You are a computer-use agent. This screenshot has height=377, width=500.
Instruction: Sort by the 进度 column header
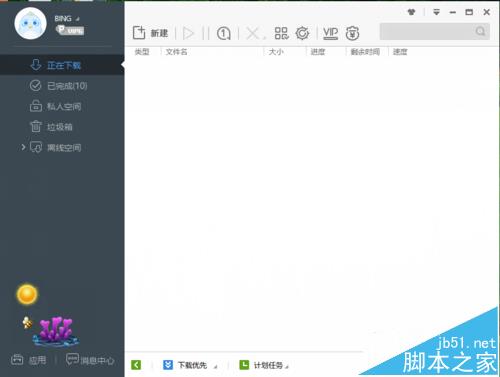coord(318,52)
